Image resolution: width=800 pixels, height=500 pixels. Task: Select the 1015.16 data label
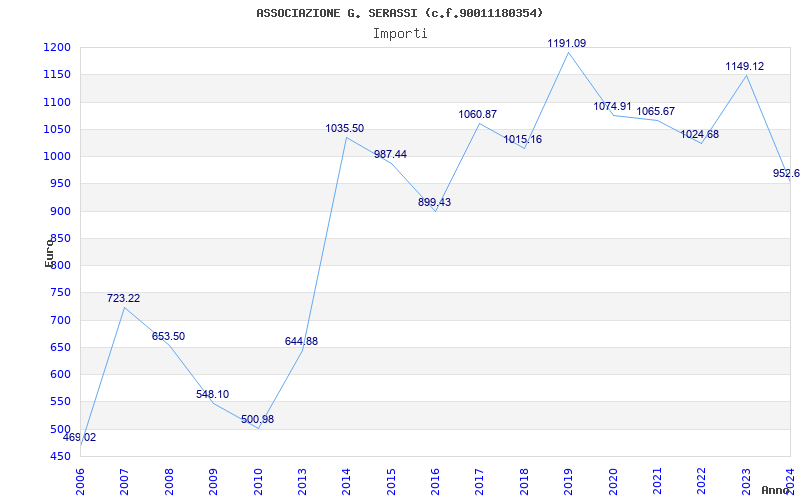pyautogui.click(x=523, y=139)
